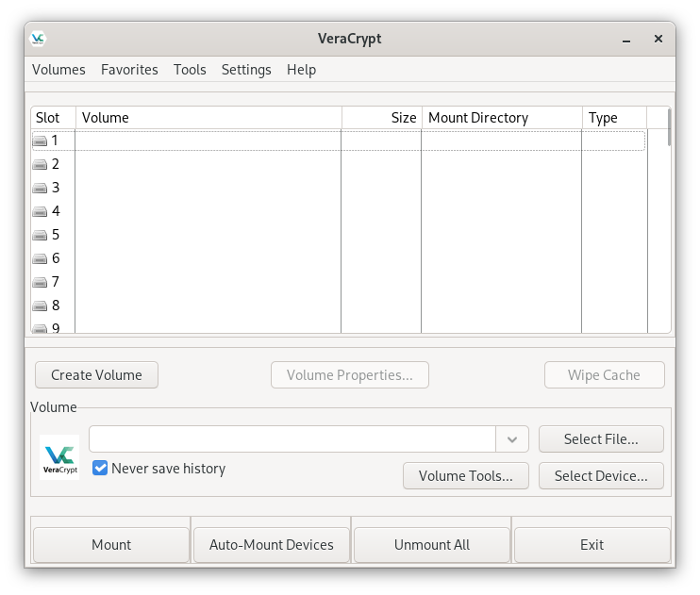
Task: Sort by the Slot column header
Action: pos(53,118)
